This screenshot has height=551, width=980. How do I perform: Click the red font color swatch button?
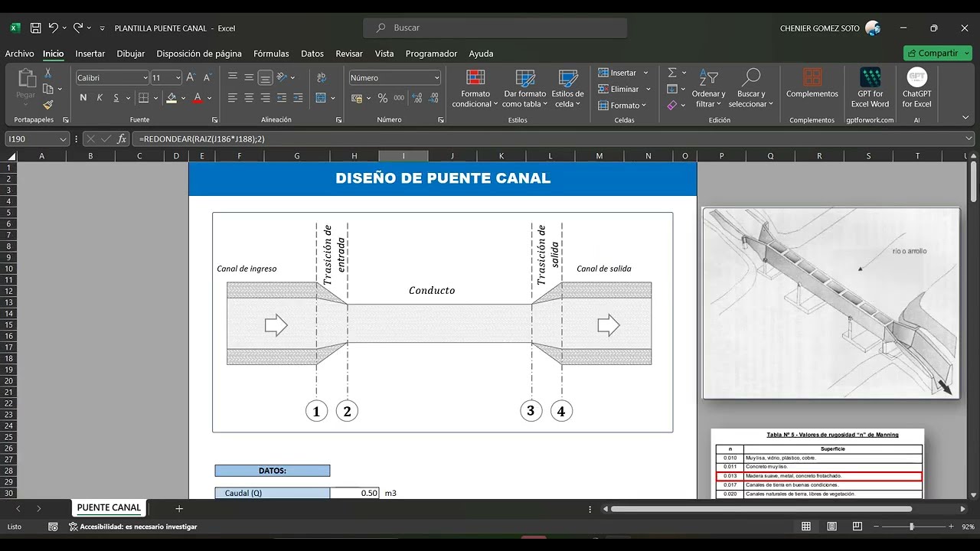[x=198, y=98]
